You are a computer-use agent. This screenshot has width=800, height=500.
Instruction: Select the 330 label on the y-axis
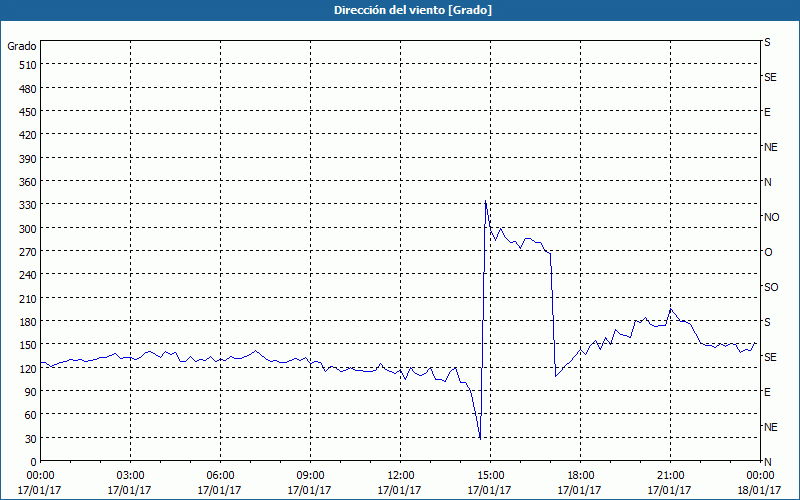pos(29,205)
